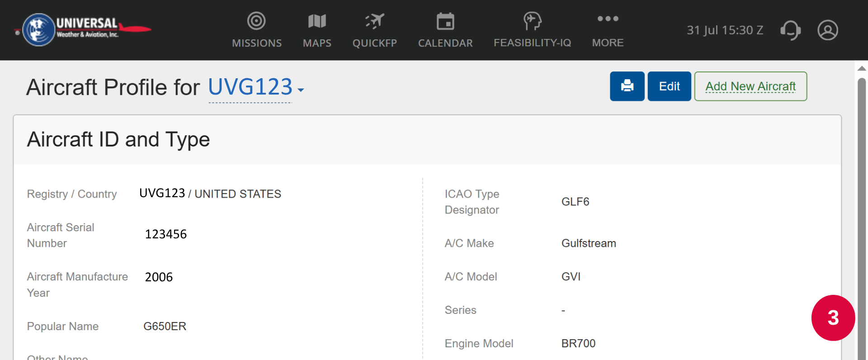868x360 pixels.
Task: Click the Aircraft Serial Number label
Action: point(61,235)
